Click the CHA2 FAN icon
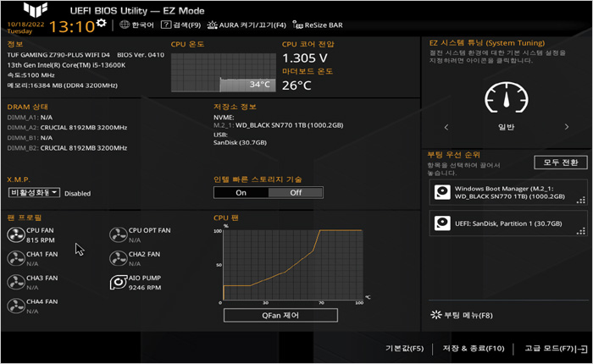The height and width of the screenshot is (364, 593). (119, 258)
